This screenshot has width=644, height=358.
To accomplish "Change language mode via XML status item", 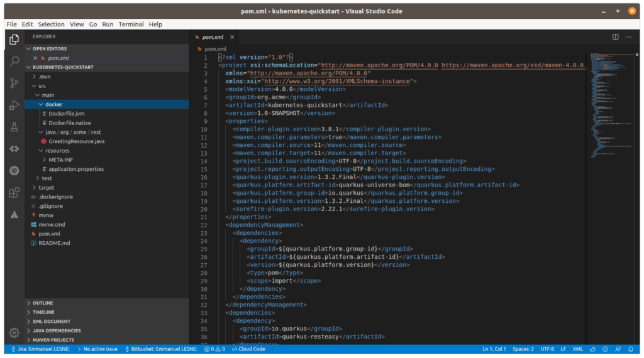I will click(577, 349).
